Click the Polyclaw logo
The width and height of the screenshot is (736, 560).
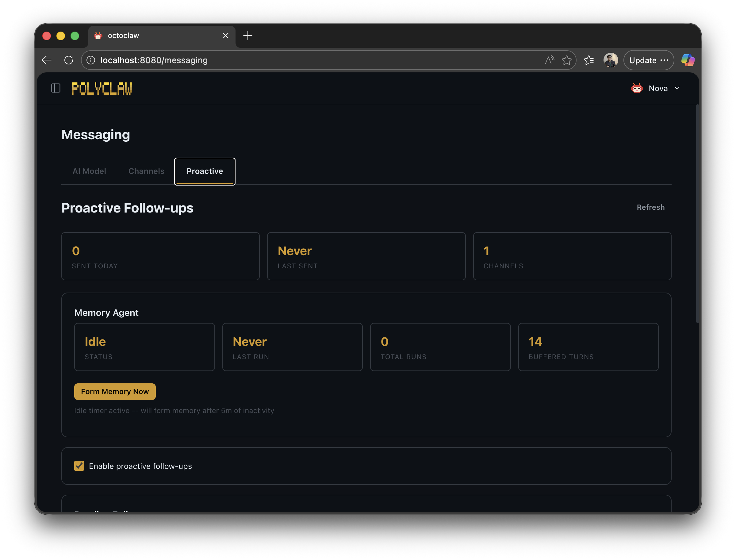click(102, 89)
